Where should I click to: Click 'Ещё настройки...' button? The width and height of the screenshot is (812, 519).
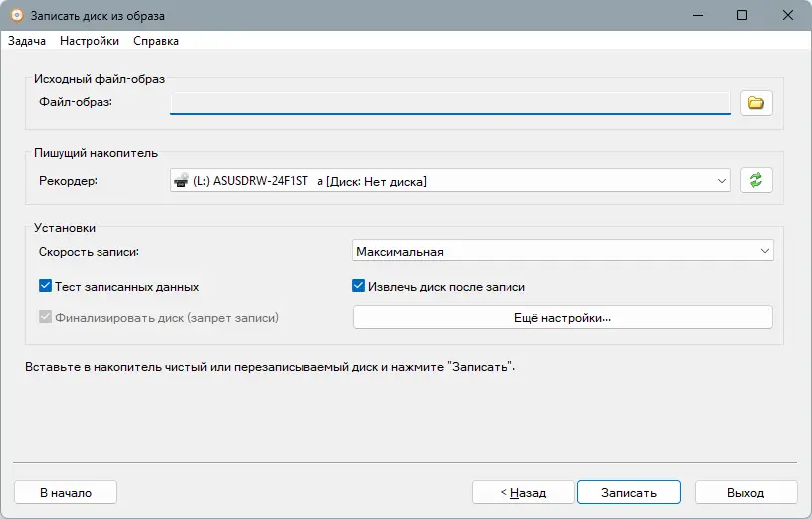562,318
